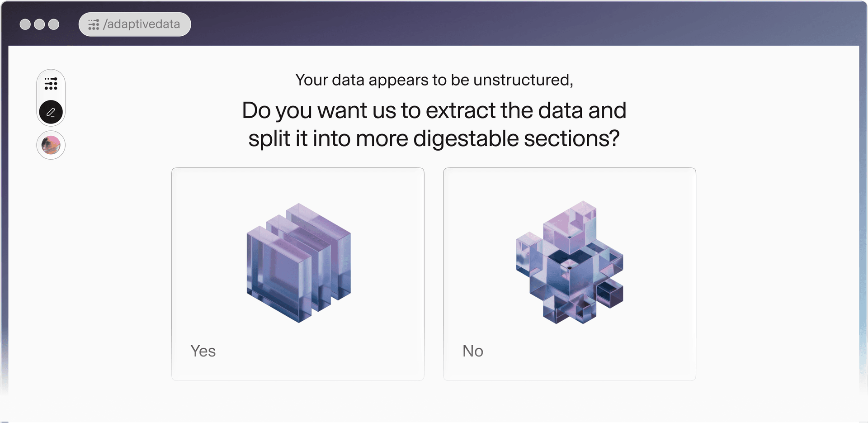The width and height of the screenshot is (868, 423).
Task: Click the word "digestable" in the heading
Action: coord(466,139)
